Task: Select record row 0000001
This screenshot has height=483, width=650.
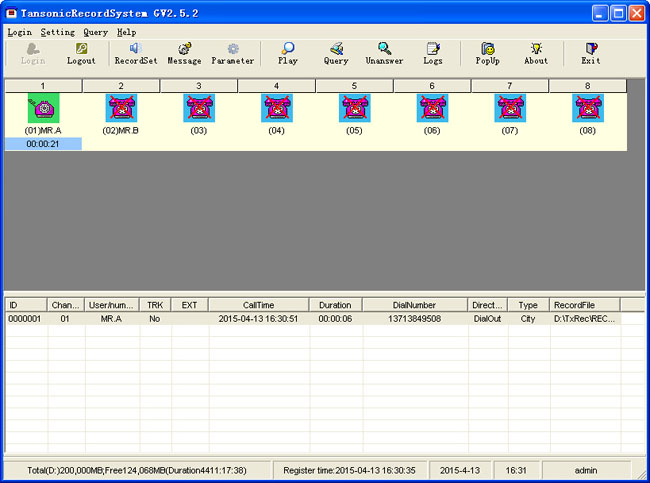Action: (24, 319)
